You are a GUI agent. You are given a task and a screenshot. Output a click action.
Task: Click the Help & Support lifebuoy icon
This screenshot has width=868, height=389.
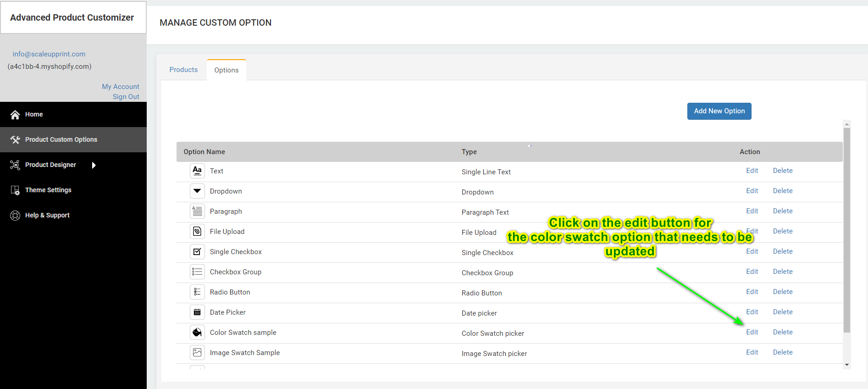15,216
